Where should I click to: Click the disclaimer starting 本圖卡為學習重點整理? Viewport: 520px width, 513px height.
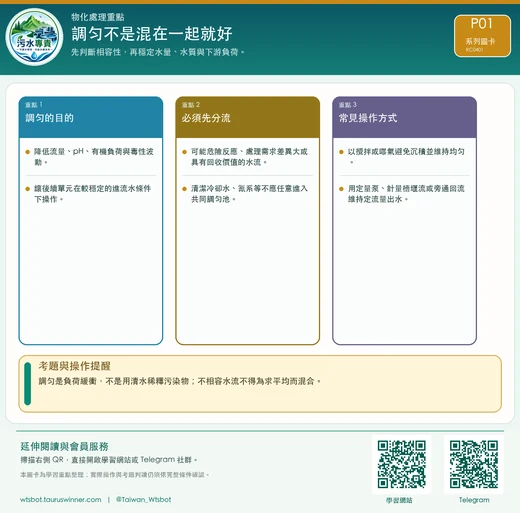click(114, 475)
